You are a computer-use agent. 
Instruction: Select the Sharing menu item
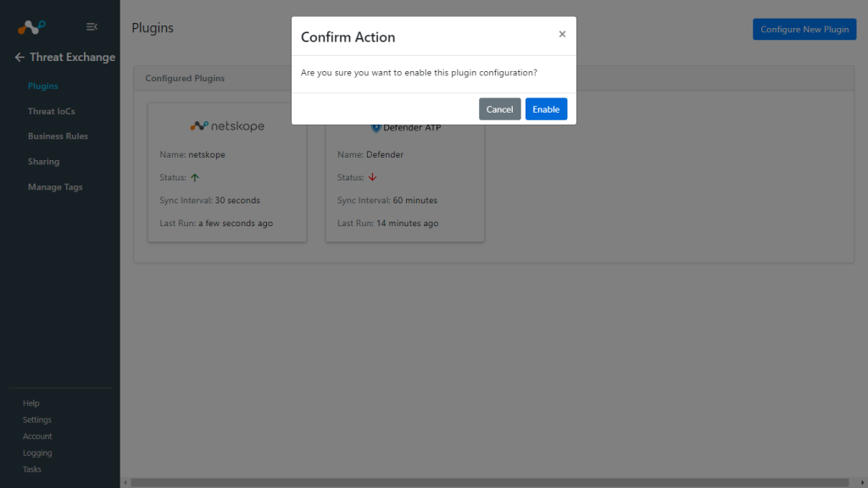coord(43,162)
